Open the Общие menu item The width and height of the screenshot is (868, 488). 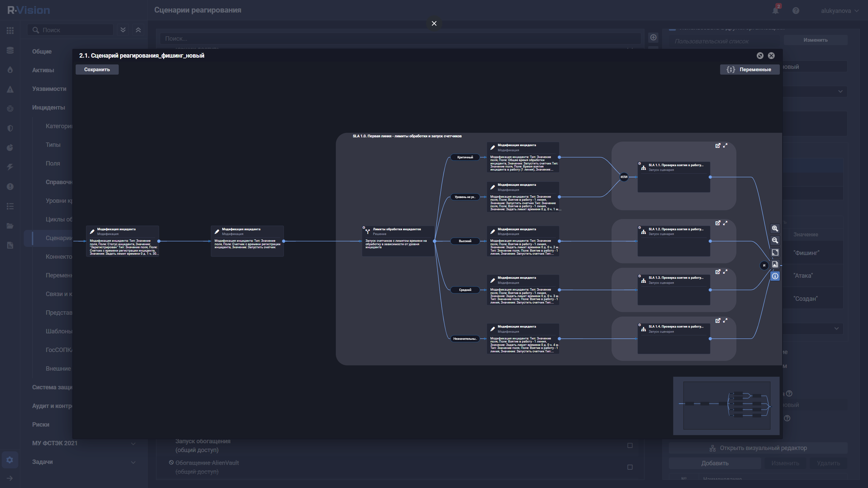42,52
